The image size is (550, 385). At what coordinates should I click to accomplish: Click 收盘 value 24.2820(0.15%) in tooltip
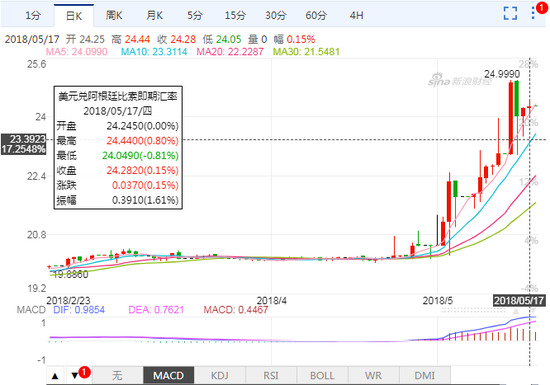click(142, 170)
